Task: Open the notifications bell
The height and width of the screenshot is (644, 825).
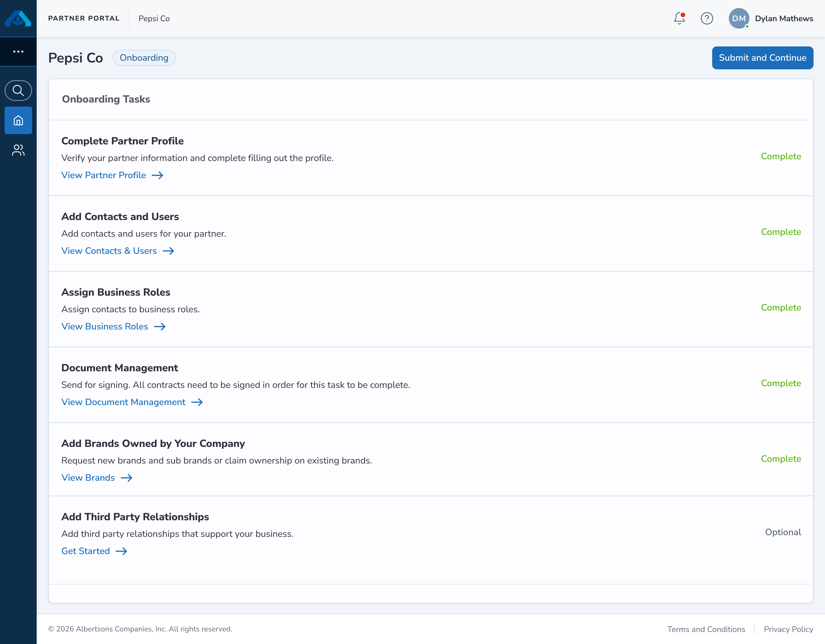Action: click(x=679, y=18)
